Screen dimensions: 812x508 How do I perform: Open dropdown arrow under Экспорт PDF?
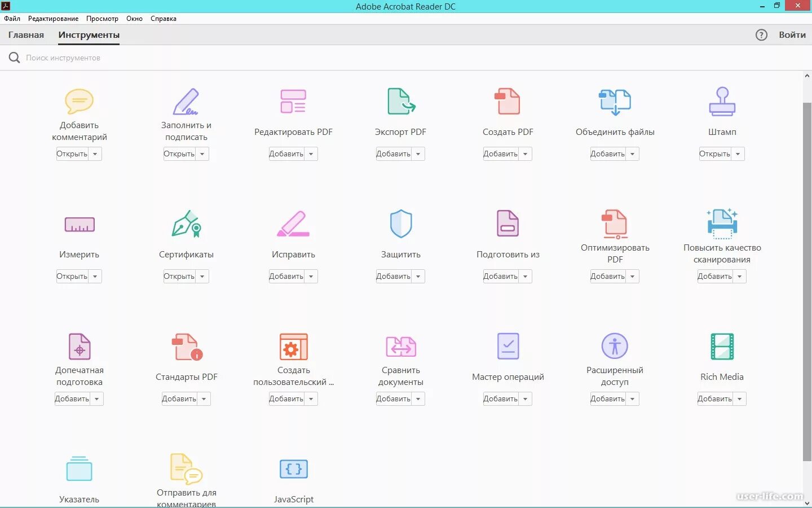pos(418,154)
